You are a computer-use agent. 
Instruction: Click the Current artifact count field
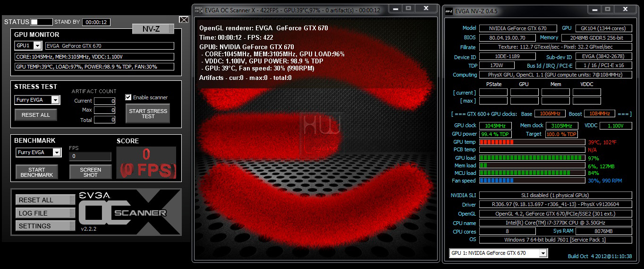[105, 101]
